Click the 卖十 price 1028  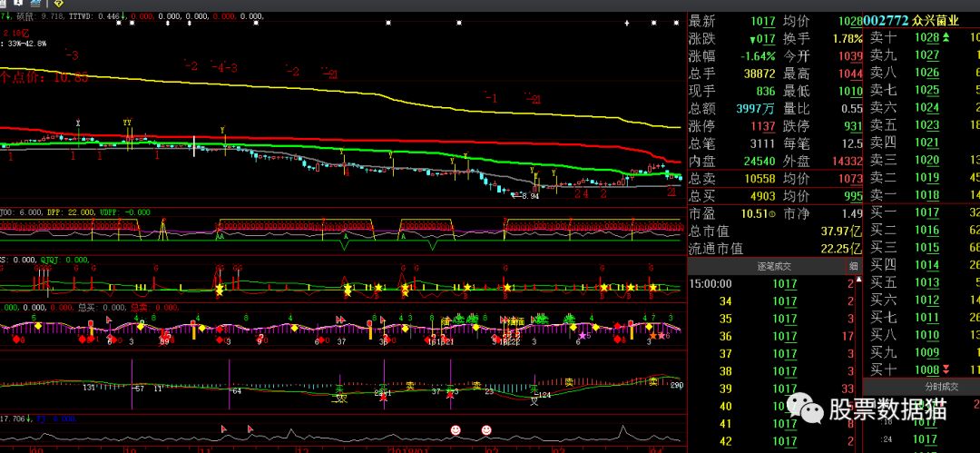tap(926, 37)
